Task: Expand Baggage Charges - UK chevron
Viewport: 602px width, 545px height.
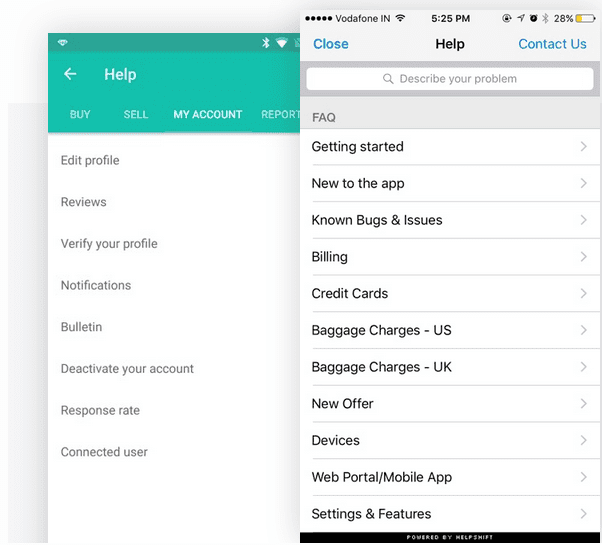Action: tap(583, 367)
